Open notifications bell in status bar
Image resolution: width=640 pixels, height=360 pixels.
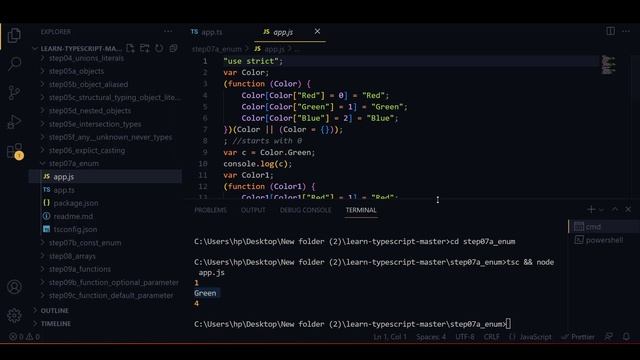(x=626, y=337)
